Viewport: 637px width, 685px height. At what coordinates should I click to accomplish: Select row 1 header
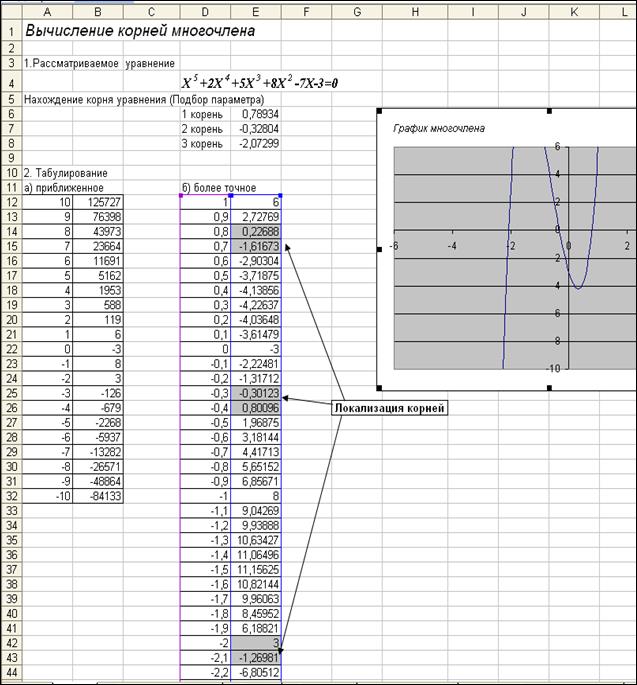[x=11, y=31]
